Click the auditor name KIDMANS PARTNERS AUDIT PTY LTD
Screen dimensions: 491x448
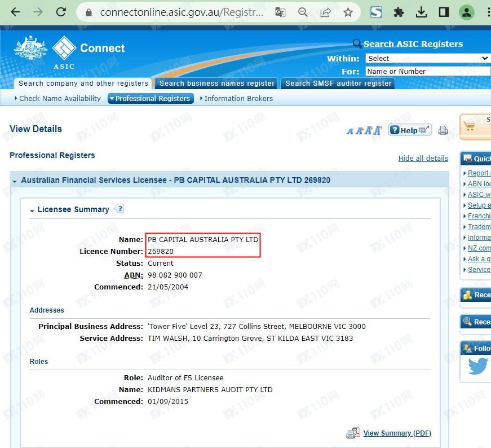point(210,390)
